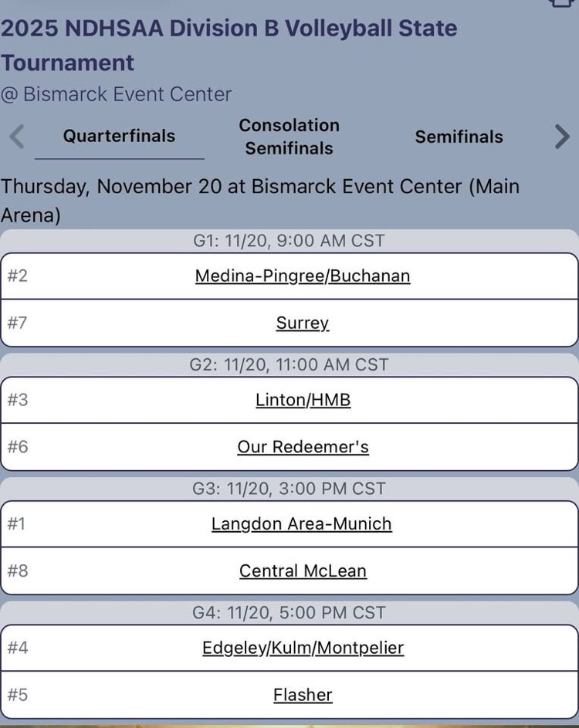Advance to next round with right chevron
Screen dimensions: 579x728
pyautogui.click(x=562, y=137)
